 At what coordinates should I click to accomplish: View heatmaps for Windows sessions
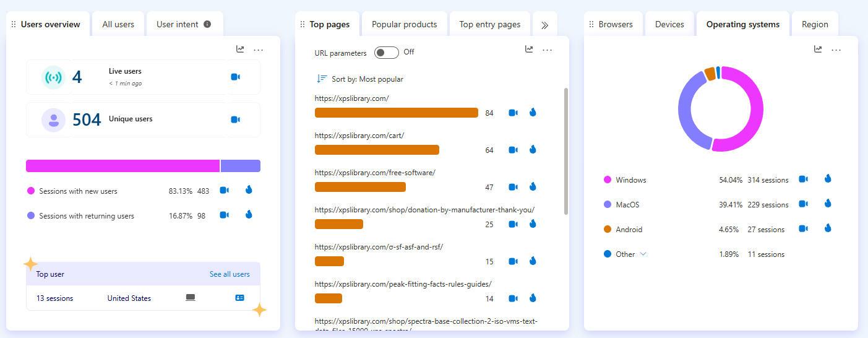coord(828,179)
